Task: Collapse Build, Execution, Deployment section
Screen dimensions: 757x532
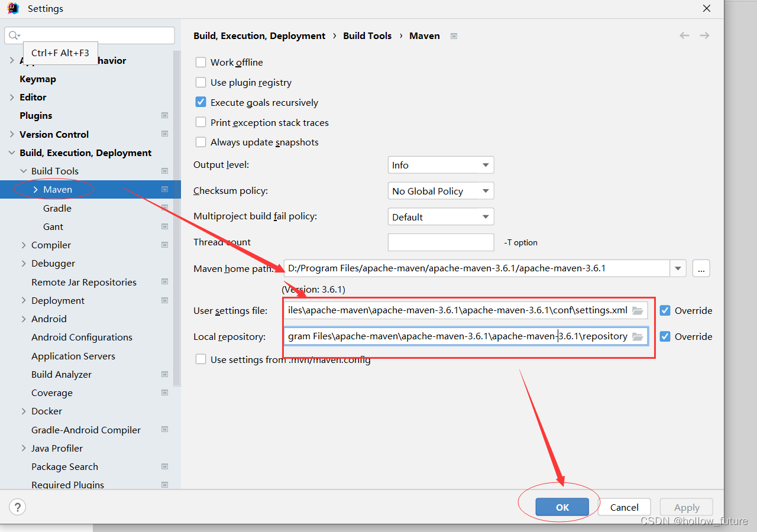Action: [x=12, y=153]
